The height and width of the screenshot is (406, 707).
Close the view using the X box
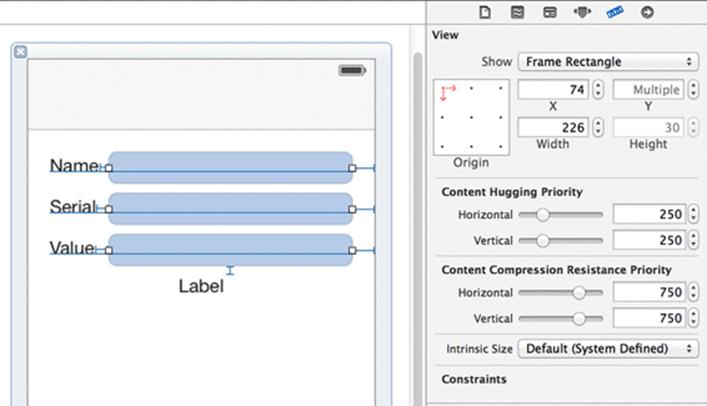(x=20, y=52)
